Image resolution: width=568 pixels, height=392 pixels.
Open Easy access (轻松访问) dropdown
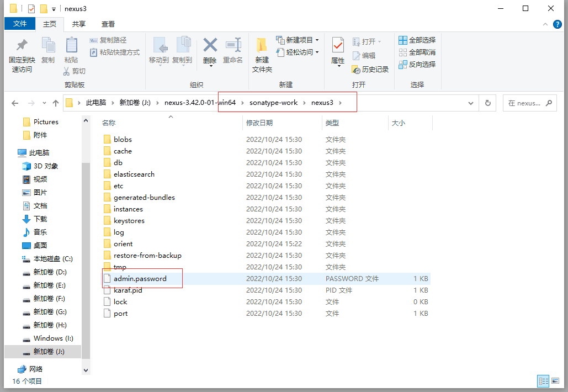[x=298, y=52]
